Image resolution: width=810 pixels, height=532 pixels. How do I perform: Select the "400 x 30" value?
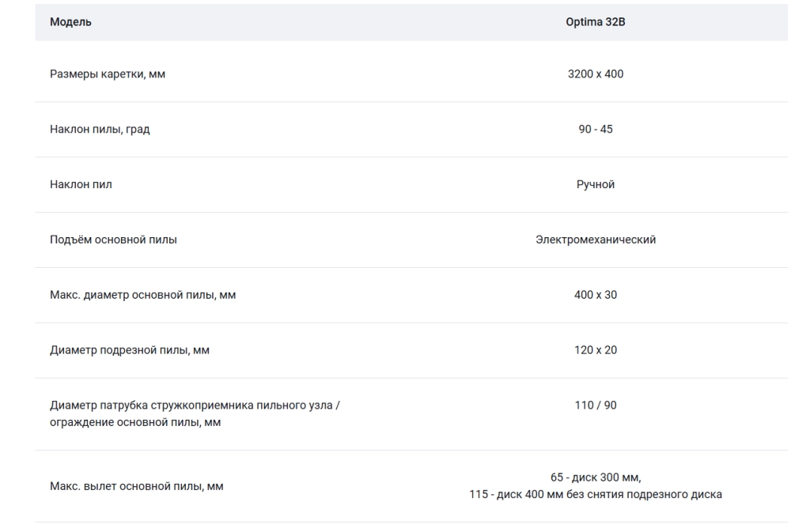[x=595, y=295]
